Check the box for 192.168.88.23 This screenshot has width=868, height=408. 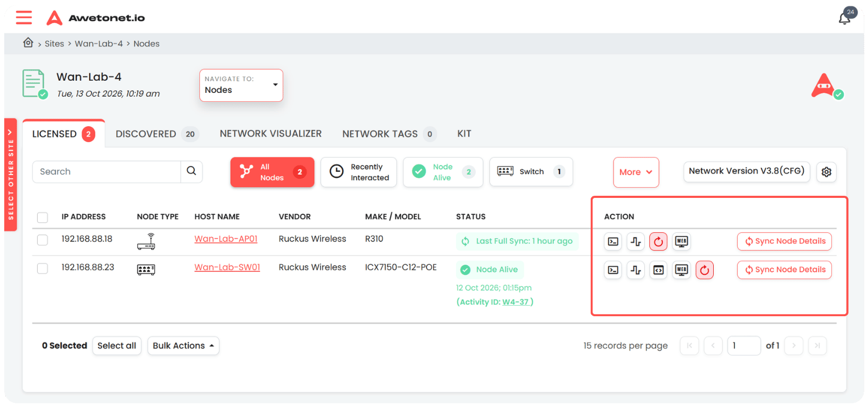[x=42, y=268]
